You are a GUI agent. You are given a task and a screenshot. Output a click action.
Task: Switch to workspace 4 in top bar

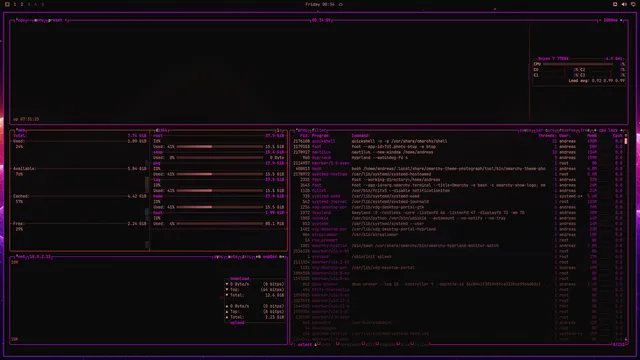[36, 4]
